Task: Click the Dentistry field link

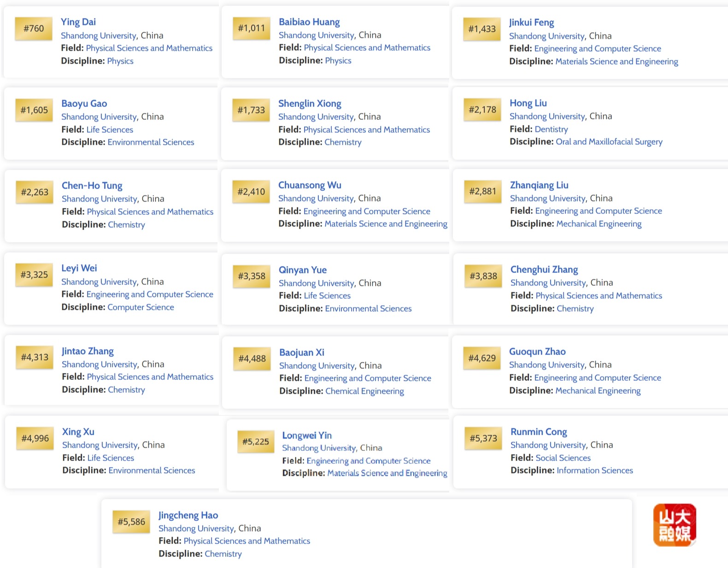Action: click(x=552, y=129)
